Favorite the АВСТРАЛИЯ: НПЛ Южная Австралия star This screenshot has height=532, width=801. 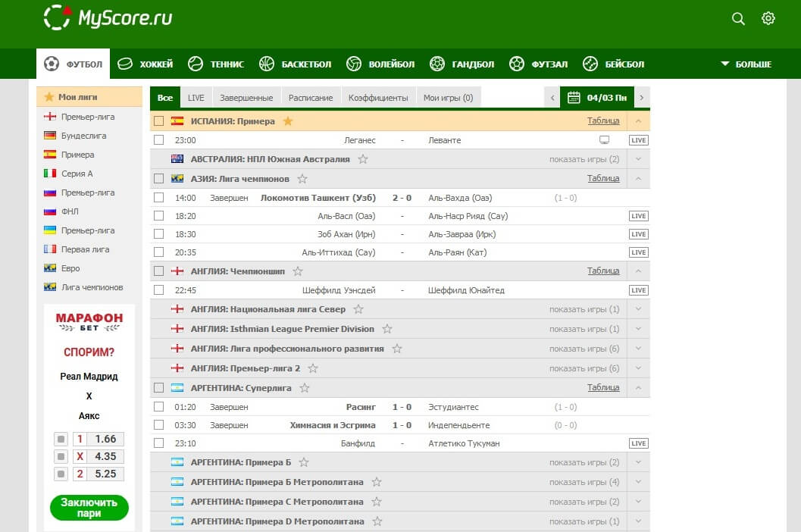click(363, 159)
